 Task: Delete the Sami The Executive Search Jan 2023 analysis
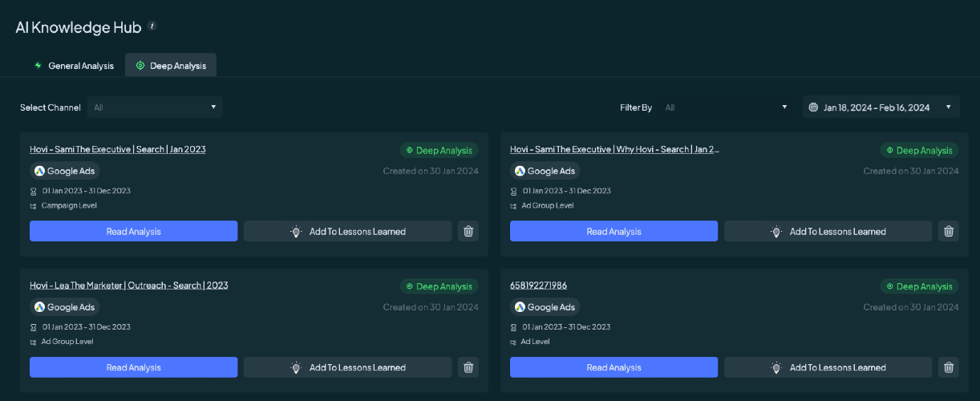pos(469,231)
